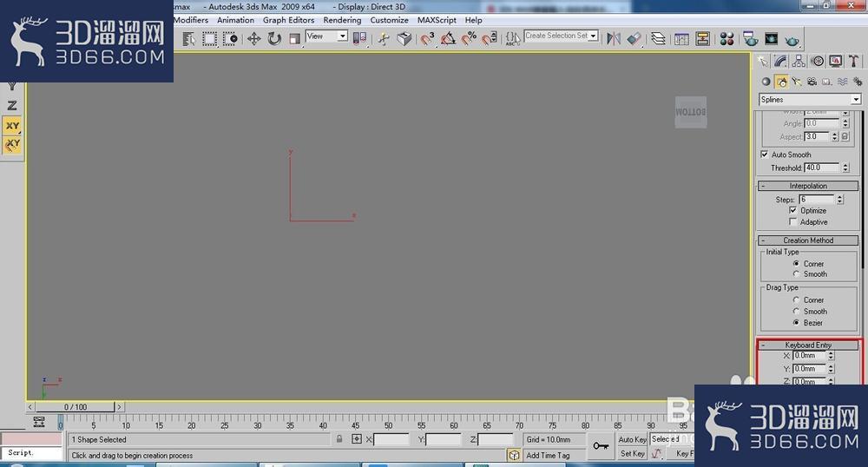Viewport: 868px width, 467px height.
Task: Collapse the Creation Method rollout
Action: (x=808, y=240)
